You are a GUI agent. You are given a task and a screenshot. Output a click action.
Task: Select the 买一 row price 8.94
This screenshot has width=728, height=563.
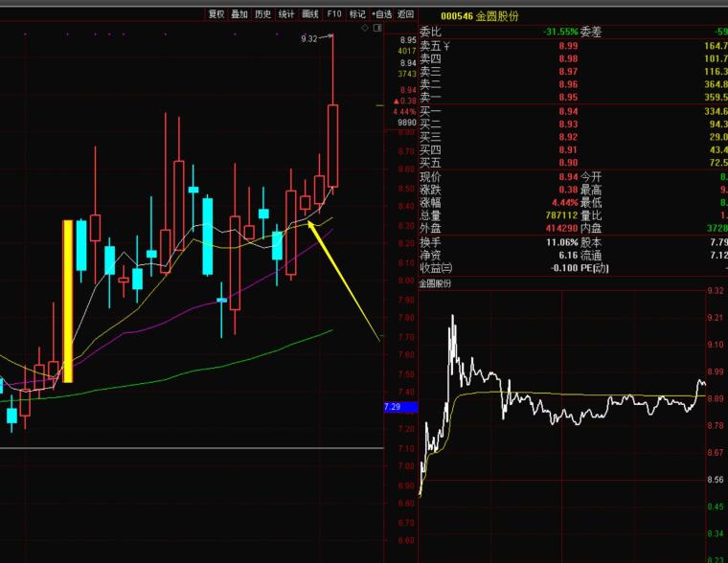click(x=568, y=111)
